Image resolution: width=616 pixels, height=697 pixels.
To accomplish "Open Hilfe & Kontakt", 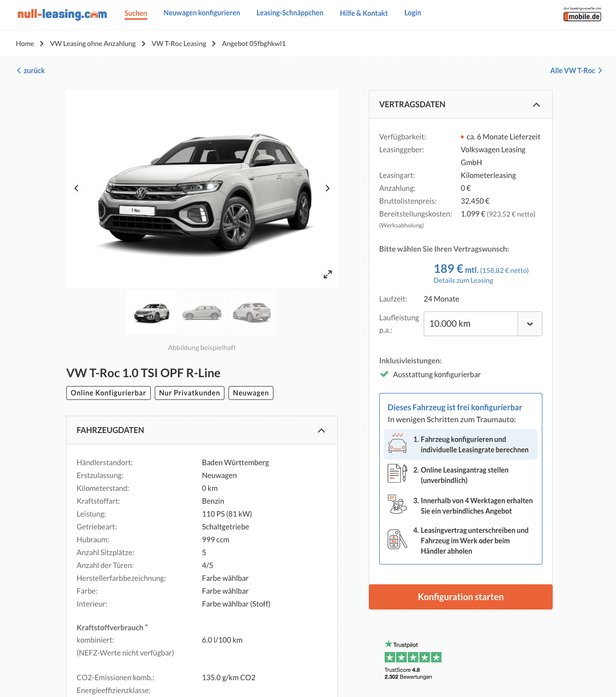I will pos(364,13).
